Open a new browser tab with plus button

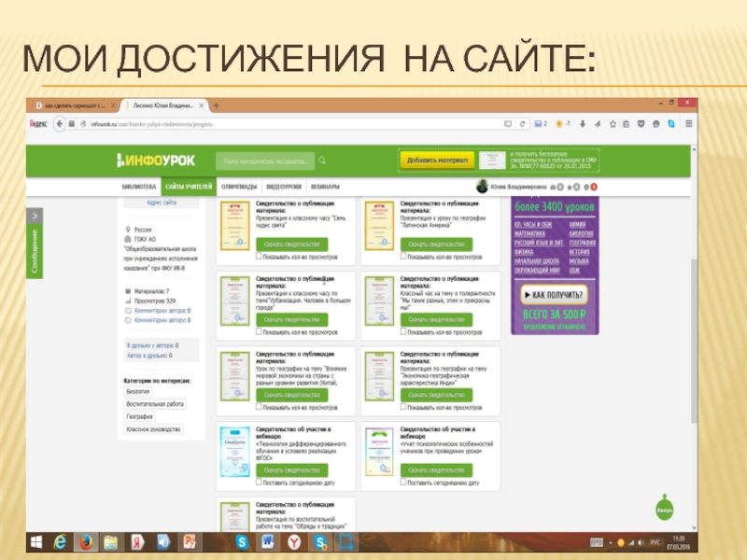coord(217,106)
